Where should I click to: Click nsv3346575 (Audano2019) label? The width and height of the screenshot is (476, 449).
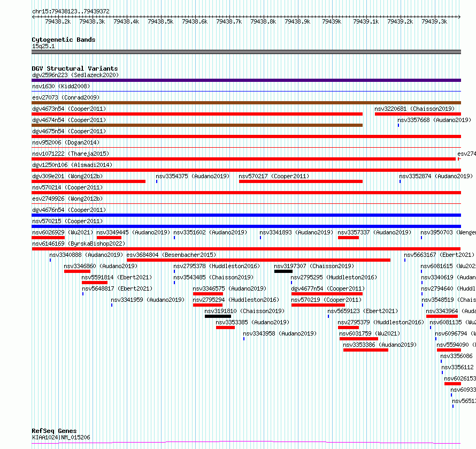click(x=229, y=288)
